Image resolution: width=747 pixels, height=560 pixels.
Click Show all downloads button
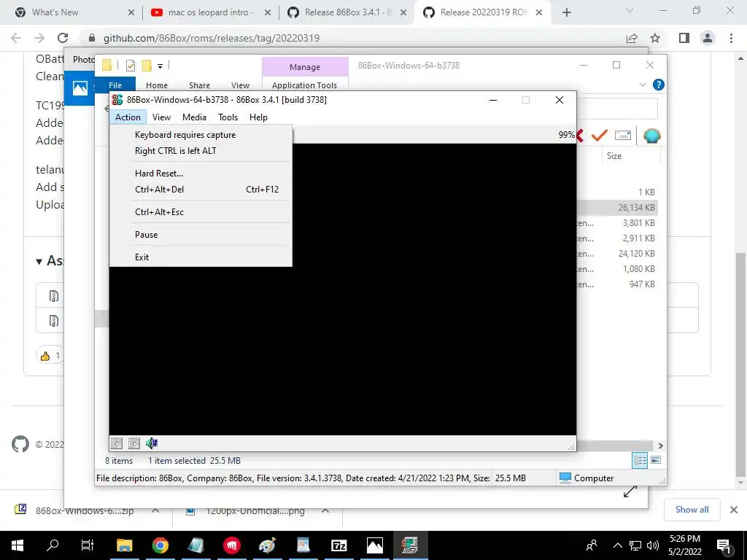click(692, 510)
